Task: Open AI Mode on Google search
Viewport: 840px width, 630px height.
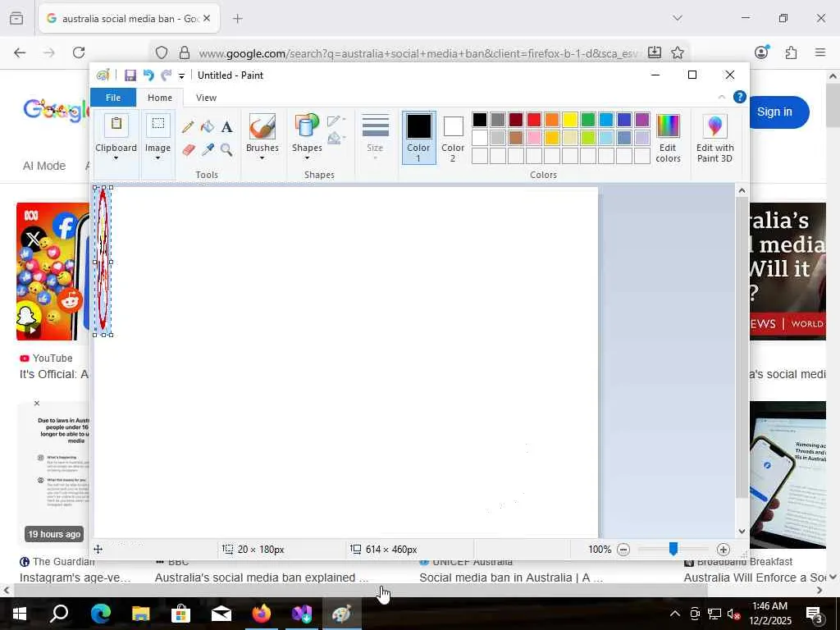Action: (44, 166)
